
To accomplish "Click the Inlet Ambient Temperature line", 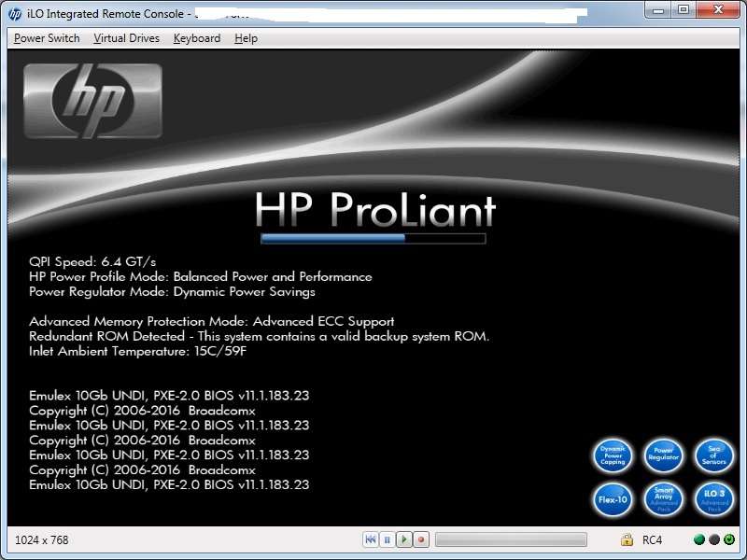I will (138, 351).
